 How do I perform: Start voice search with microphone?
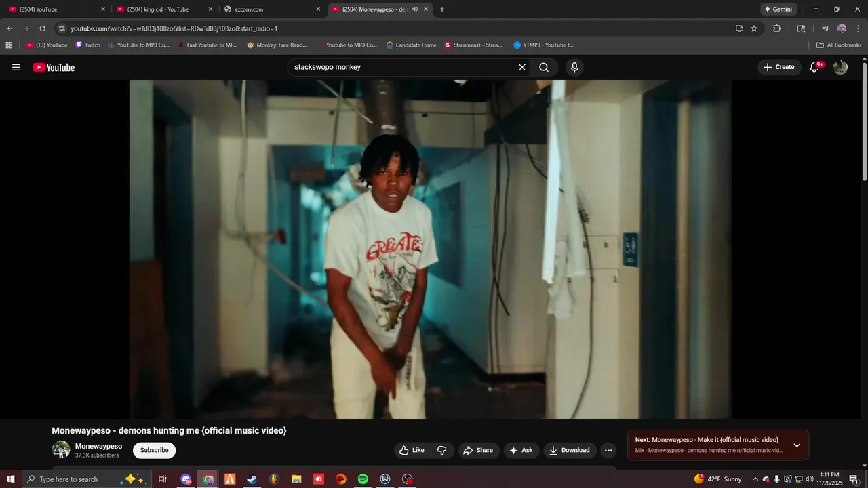pos(574,67)
